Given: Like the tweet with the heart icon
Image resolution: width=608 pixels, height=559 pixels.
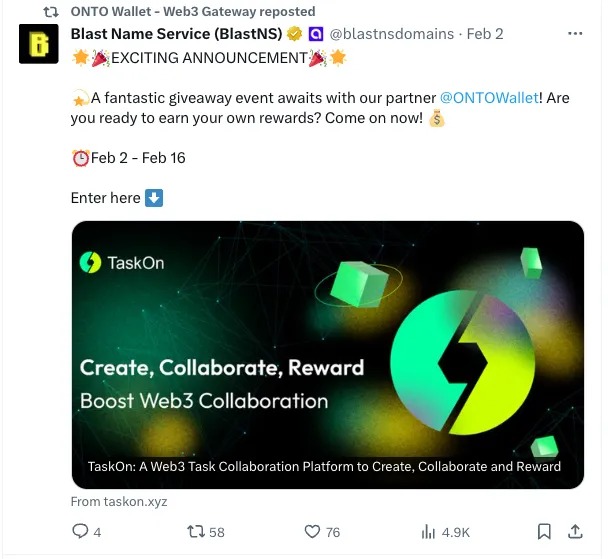Looking at the screenshot, I should click(x=312, y=532).
